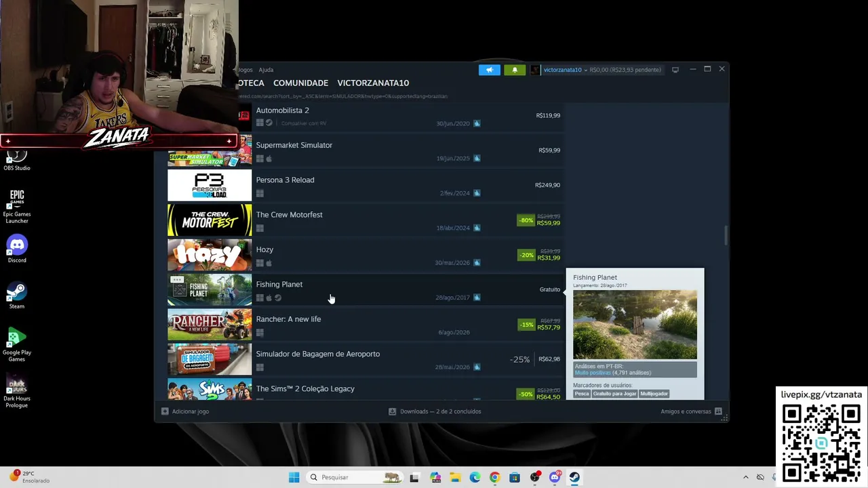Click the Rancher: A new life title

pyautogui.click(x=288, y=319)
